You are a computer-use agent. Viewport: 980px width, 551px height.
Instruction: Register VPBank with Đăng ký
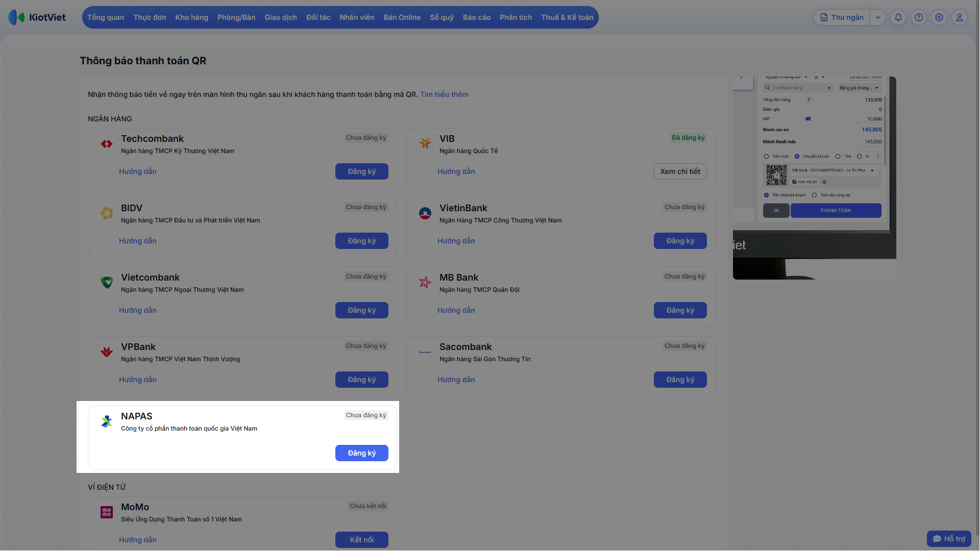click(x=362, y=380)
